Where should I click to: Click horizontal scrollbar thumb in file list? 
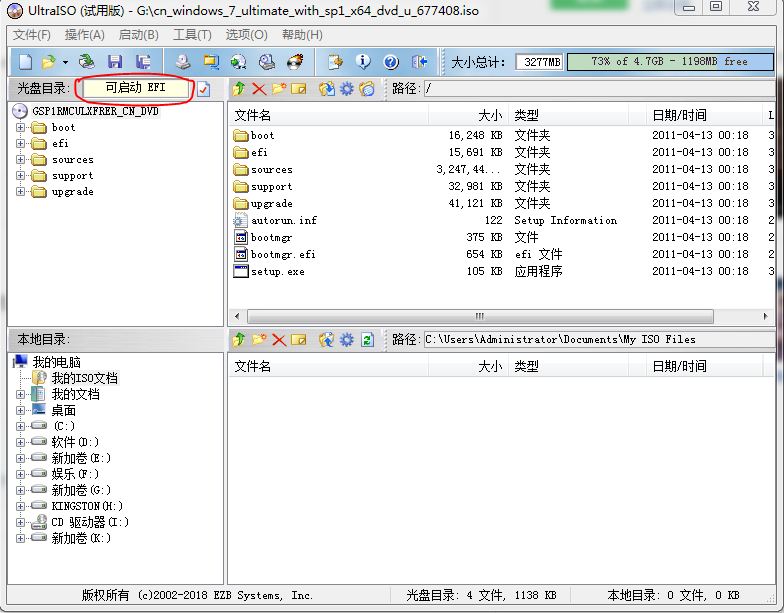coord(480,316)
